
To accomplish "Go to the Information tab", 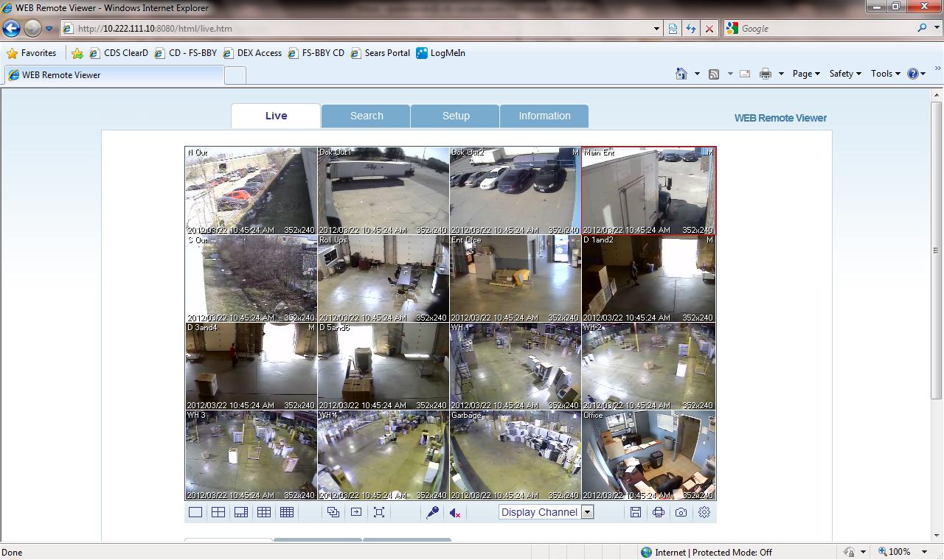I will (544, 116).
